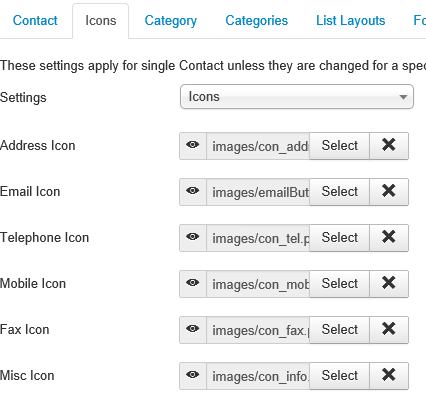
Task: Focus the images/con_mob path field
Action: click(258, 284)
